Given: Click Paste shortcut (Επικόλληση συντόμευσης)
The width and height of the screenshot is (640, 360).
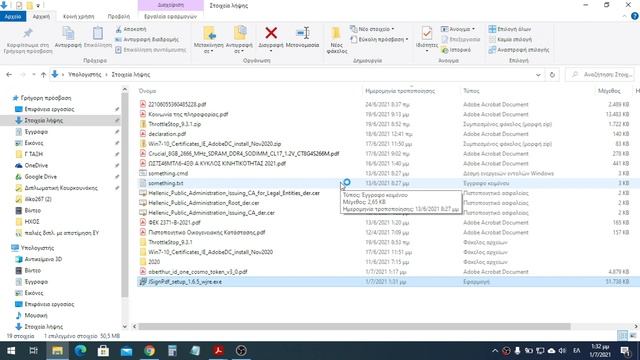Looking at the screenshot, I should [151, 50].
